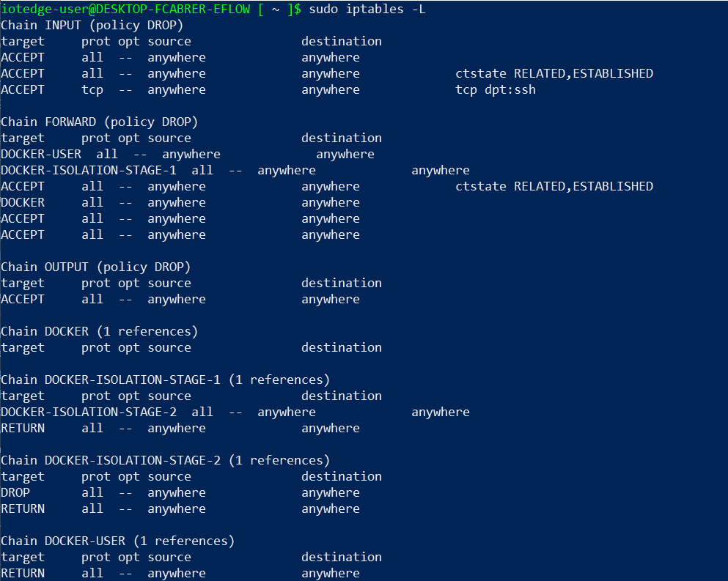
Task: Select the 'Chain DOCKER-USER (1 references)' heading
Action: [117, 541]
